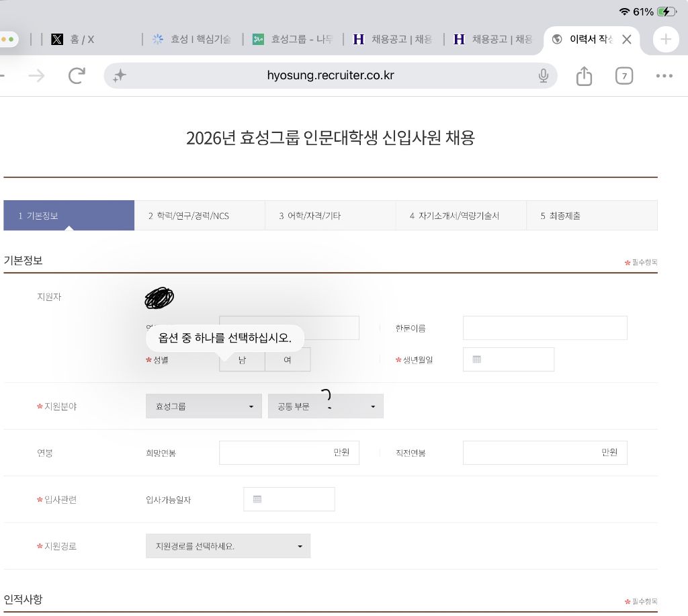
Task: Click the 직전연봉 input field
Action: click(x=545, y=452)
